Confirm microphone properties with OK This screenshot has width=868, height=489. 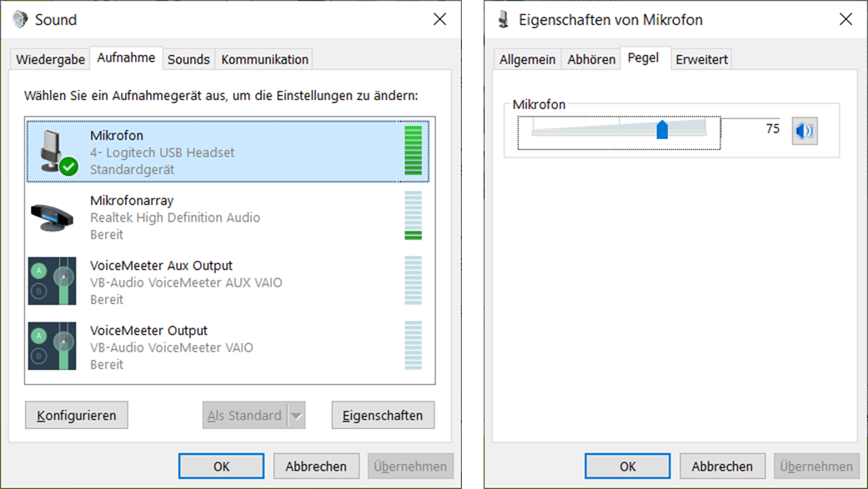627,467
